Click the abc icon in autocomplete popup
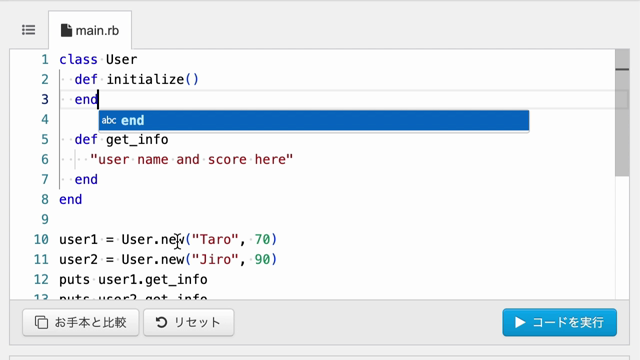The image size is (640, 360). point(109,120)
